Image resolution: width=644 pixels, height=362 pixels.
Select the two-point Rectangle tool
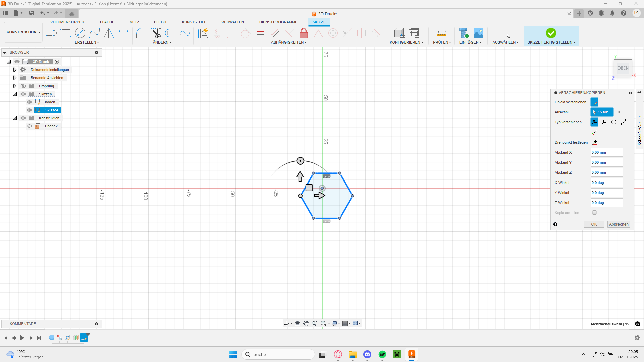coord(65,33)
